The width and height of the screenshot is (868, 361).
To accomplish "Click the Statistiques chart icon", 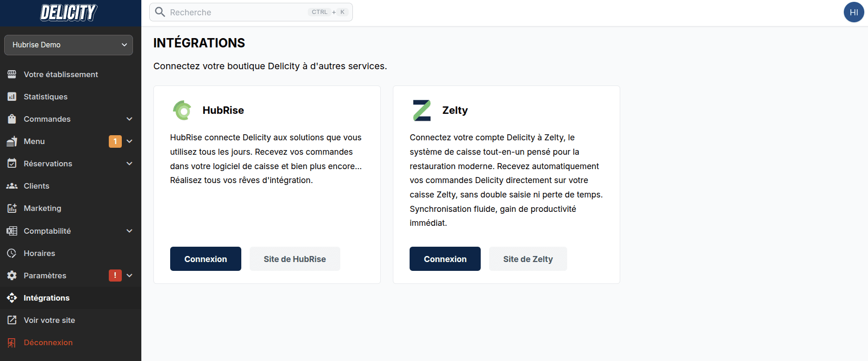I will tap(12, 97).
